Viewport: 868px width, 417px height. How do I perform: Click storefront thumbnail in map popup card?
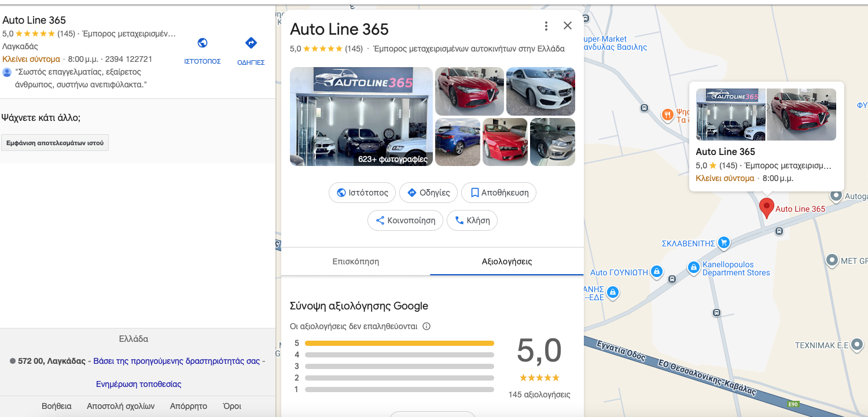pyautogui.click(x=731, y=115)
